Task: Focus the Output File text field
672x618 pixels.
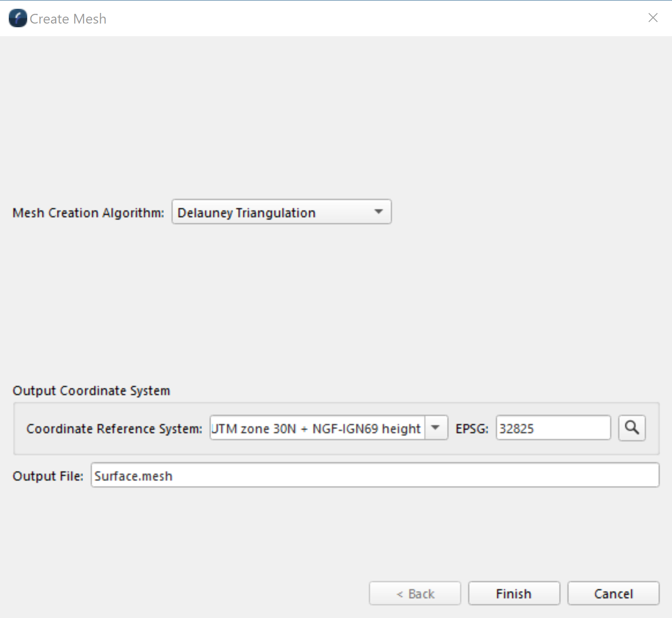Action: [x=374, y=475]
